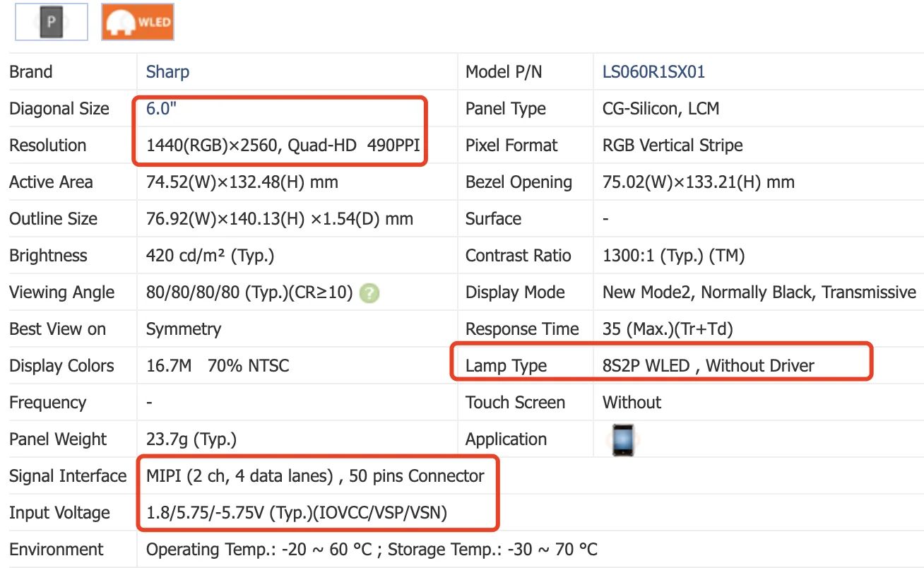Image resolution: width=924 pixels, height=568 pixels.
Task: Click the "Panel Weight" label
Action: coord(58,439)
